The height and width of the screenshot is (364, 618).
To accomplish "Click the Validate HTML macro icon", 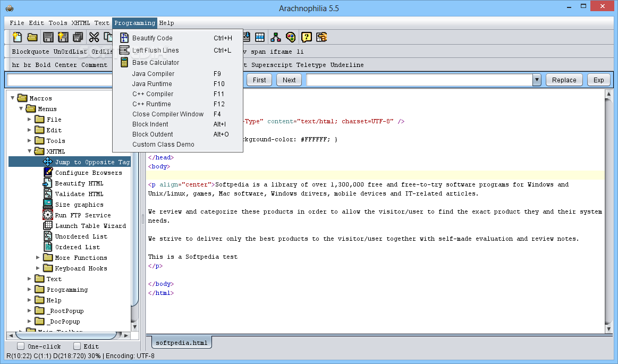I will pos(48,193).
